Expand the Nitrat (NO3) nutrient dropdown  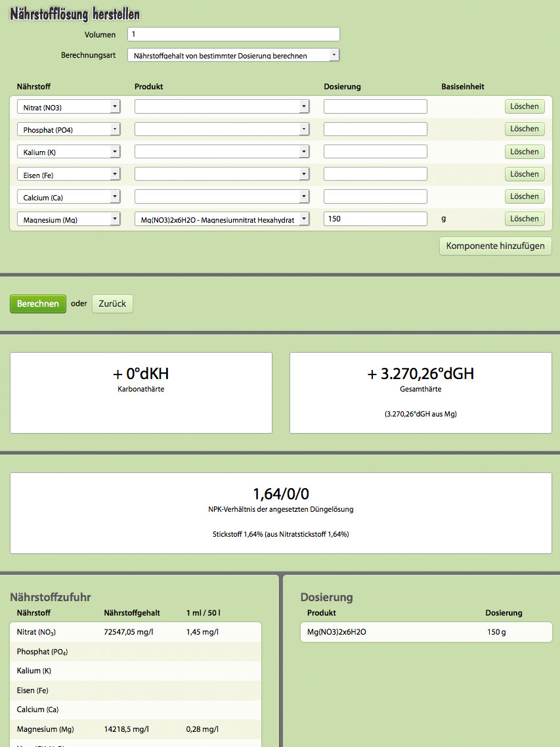[x=68, y=106]
